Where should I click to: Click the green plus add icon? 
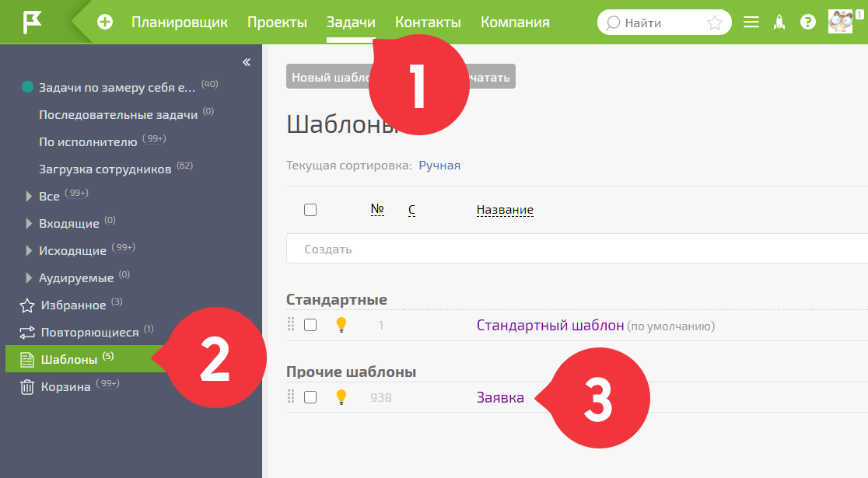tap(105, 22)
